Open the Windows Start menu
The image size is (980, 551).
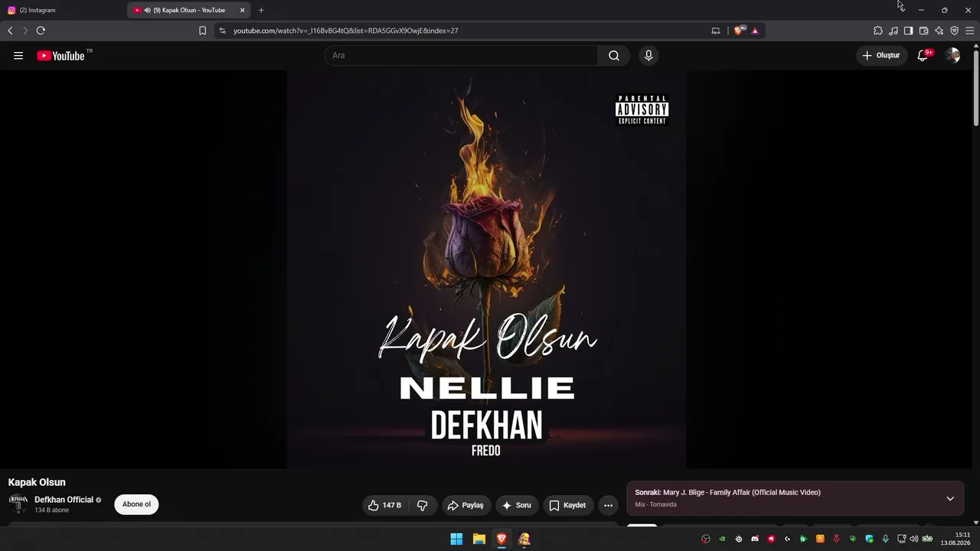coord(456,539)
